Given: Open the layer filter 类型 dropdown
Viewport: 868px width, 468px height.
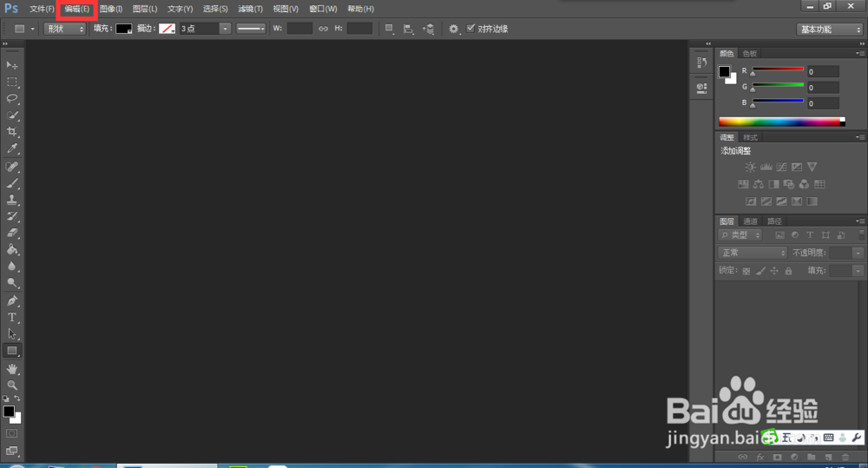Looking at the screenshot, I should [x=740, y=235].
